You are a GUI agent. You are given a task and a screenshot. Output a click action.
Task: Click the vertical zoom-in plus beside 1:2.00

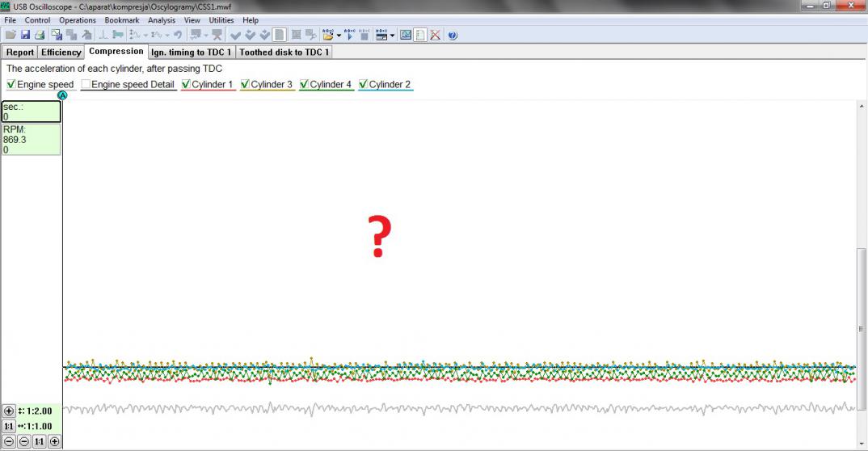point(9,411)
